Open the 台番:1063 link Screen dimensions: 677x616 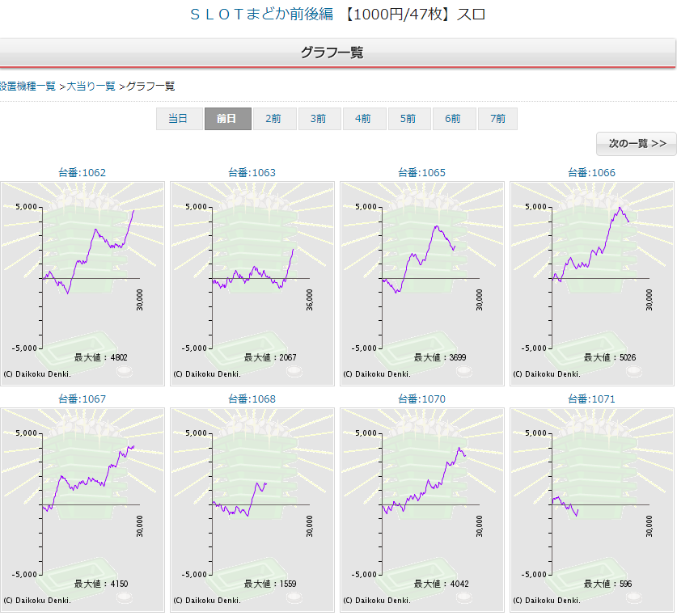(252, 172)
